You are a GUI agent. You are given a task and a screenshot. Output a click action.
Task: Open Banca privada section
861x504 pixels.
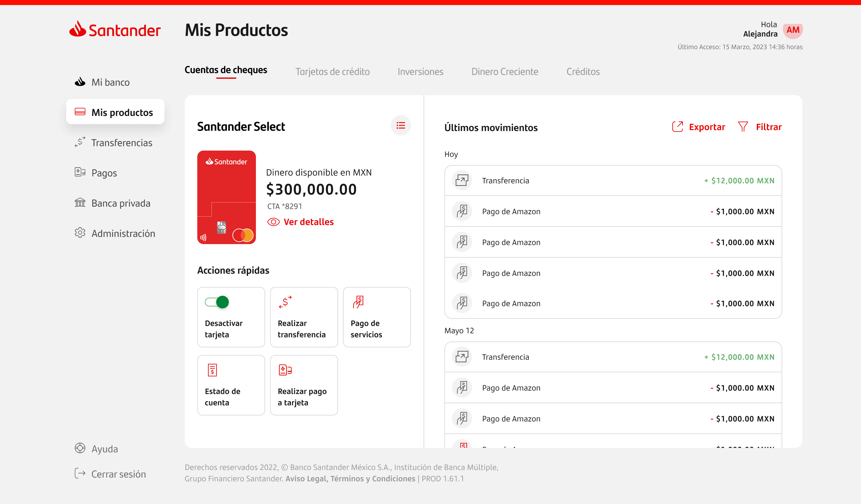coord(120,203)
